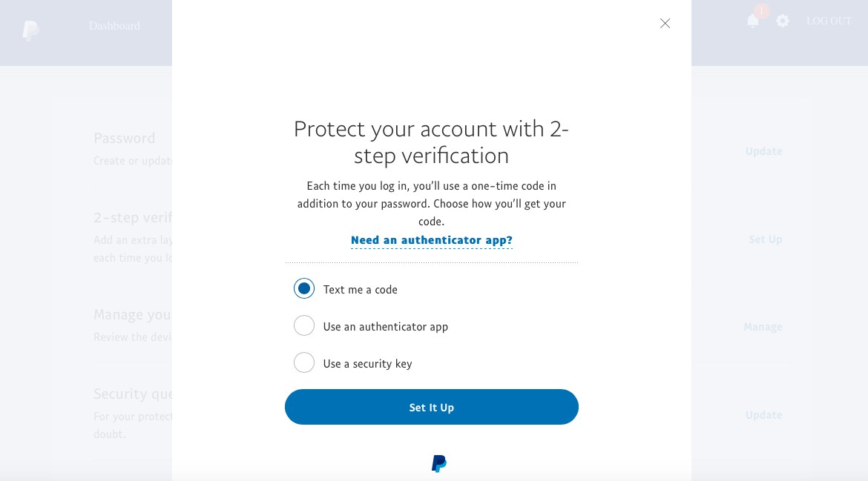The image size is (868, 481).
Task: Select Use a security key option
Action: tap(304, 362)
